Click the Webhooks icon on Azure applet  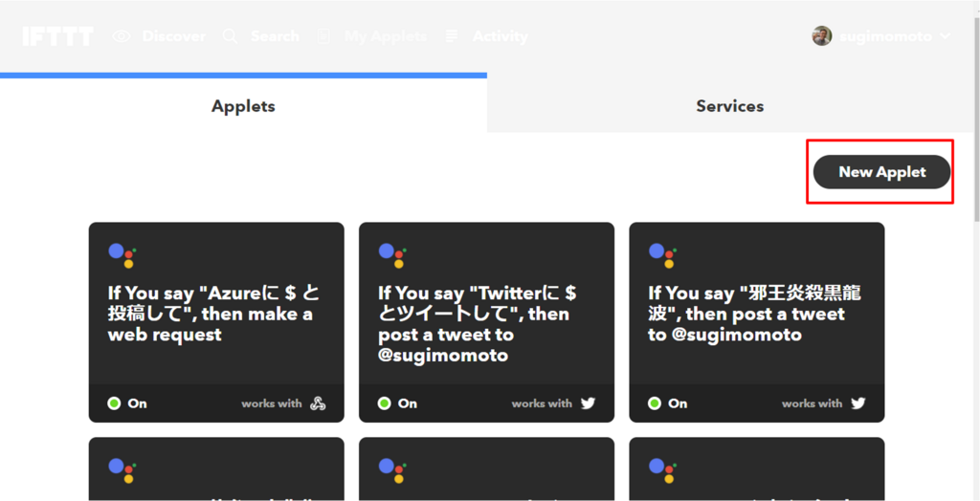click(x=318, y=403)
